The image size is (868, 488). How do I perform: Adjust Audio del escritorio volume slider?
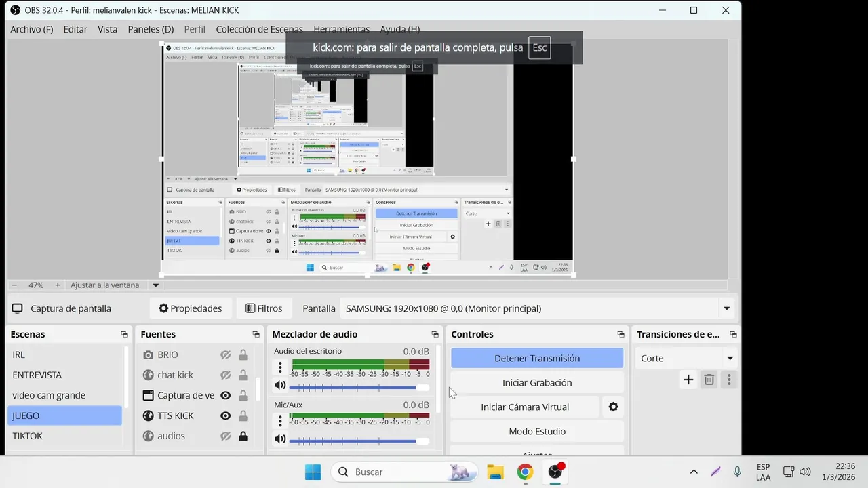click(x=359, y=388)
